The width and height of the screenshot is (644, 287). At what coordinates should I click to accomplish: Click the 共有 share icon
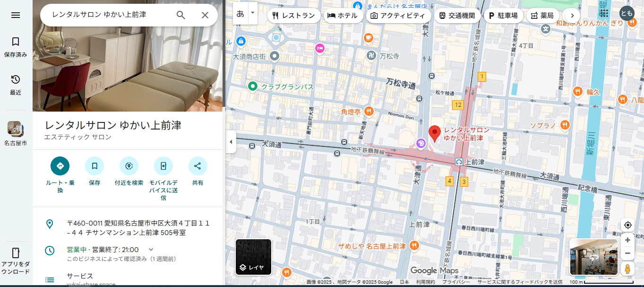click(x=197, y=166)
